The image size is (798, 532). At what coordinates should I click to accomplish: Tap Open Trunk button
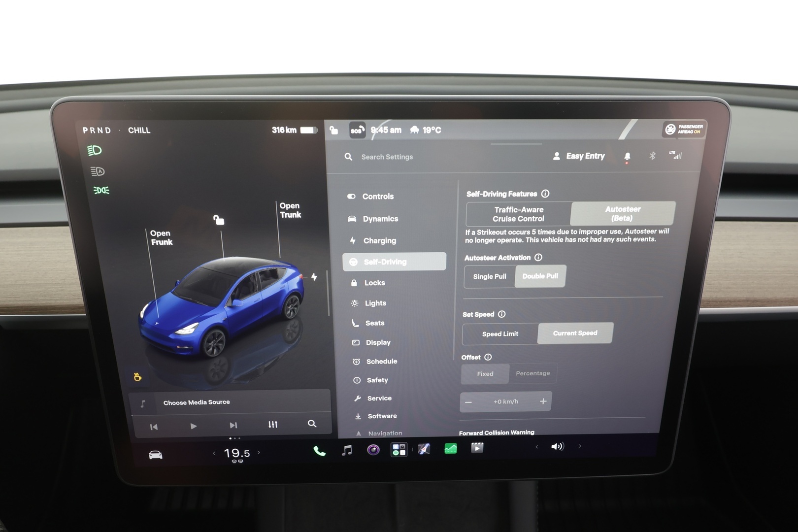coord(291,210)
